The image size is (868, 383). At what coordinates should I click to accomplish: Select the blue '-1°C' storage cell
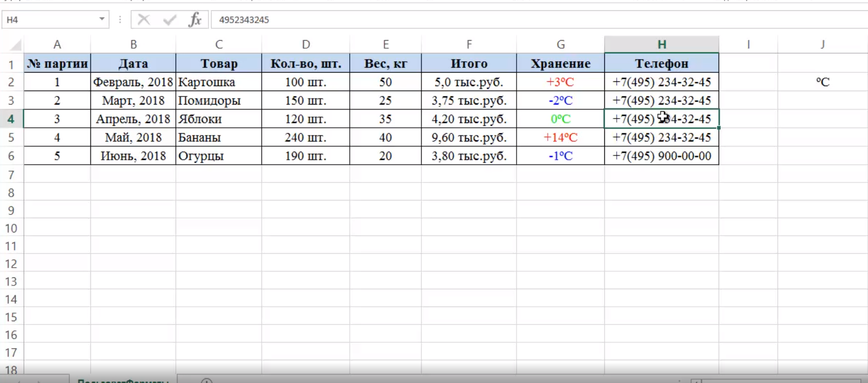pyautogui.click(x=560, y=155)
